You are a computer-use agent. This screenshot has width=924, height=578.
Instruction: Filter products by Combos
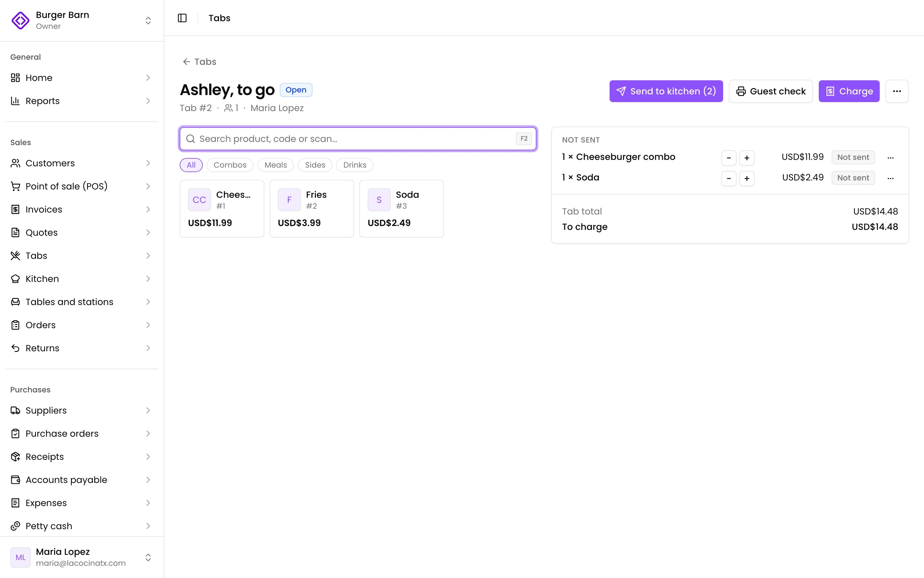point(230,165)
